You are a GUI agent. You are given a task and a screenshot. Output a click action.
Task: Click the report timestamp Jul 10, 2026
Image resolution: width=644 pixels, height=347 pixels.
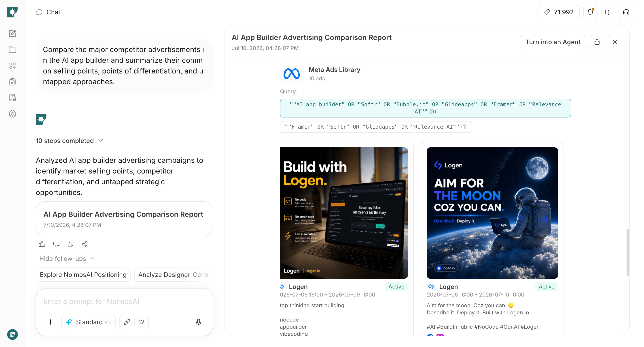click(265, 48)
